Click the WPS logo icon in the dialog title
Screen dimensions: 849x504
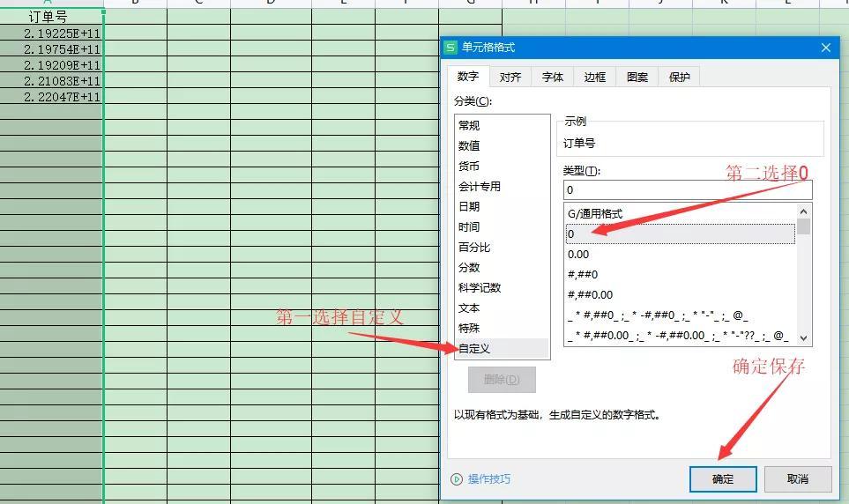click(x=450, y=47)
